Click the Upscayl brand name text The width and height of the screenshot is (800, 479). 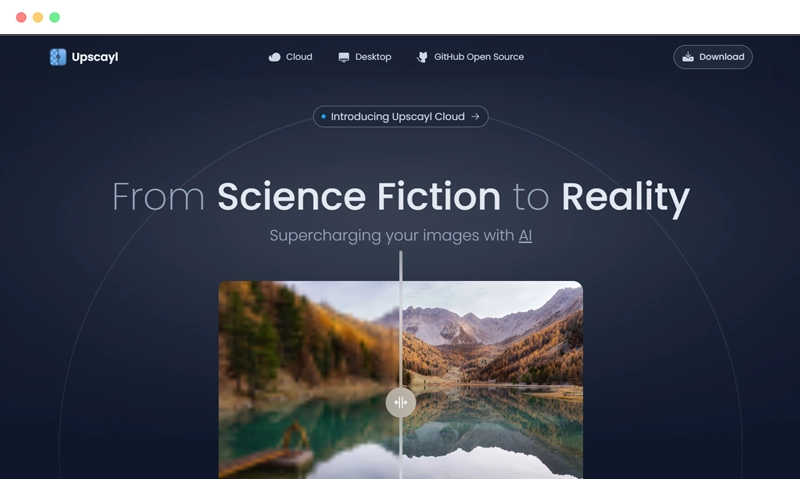[x=95, y=57]
